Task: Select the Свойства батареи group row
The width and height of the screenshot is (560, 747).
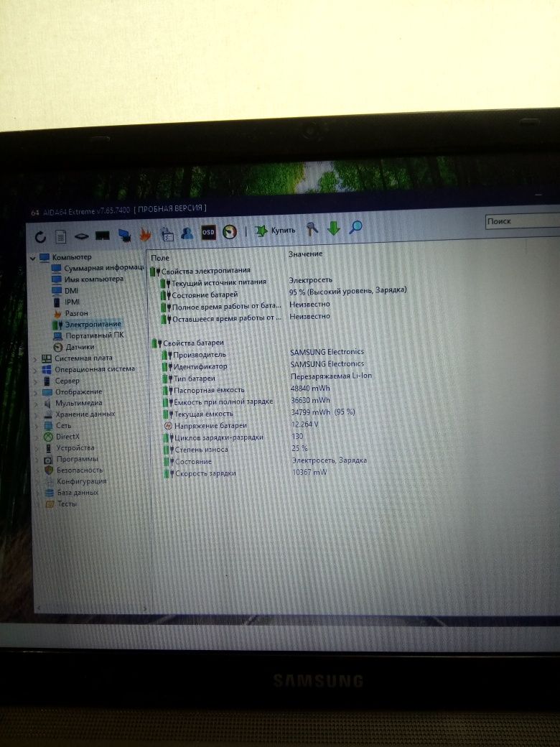Action: click(188, 343)
